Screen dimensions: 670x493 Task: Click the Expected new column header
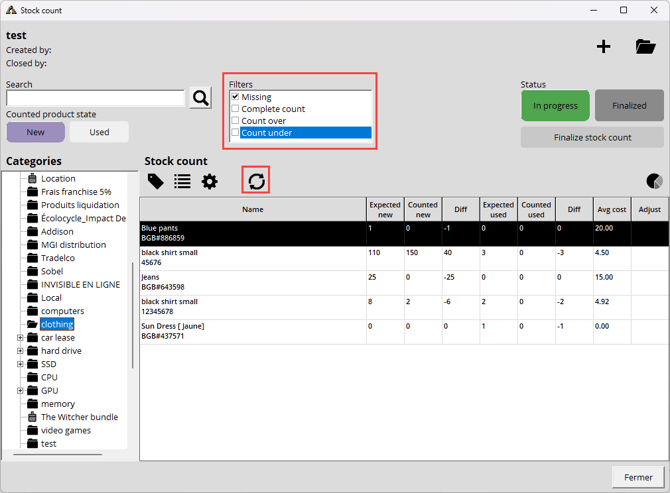tap(385, 209)
